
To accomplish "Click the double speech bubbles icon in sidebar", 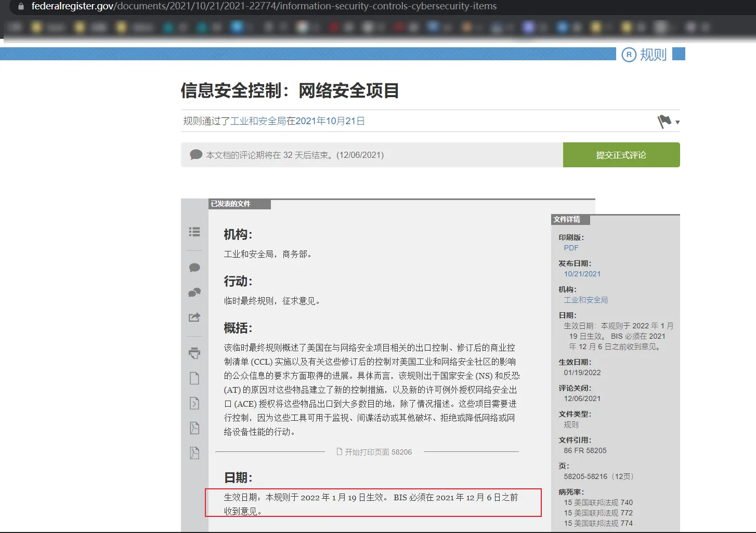I will 194,292.
